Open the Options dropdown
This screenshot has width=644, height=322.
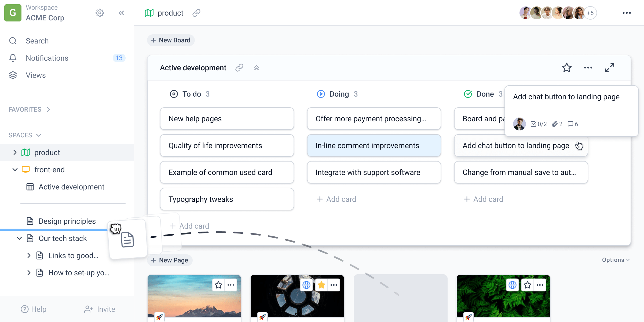tap(616, 260)
